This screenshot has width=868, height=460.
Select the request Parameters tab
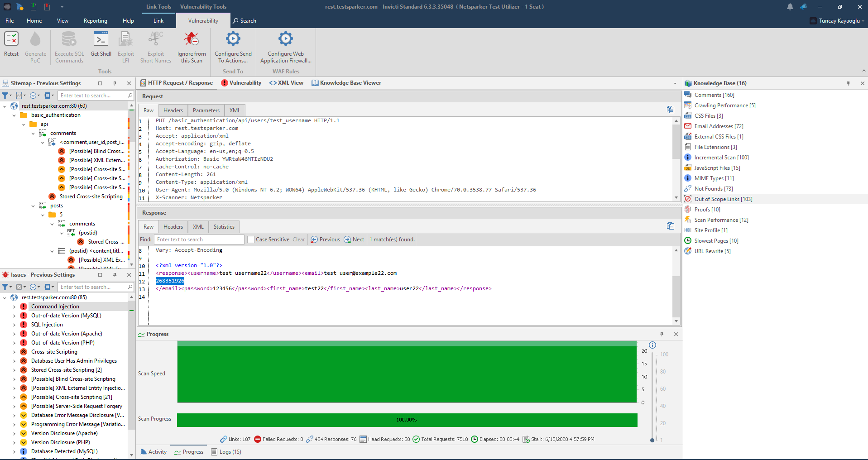pyautogui.click(x=206, y=110)
